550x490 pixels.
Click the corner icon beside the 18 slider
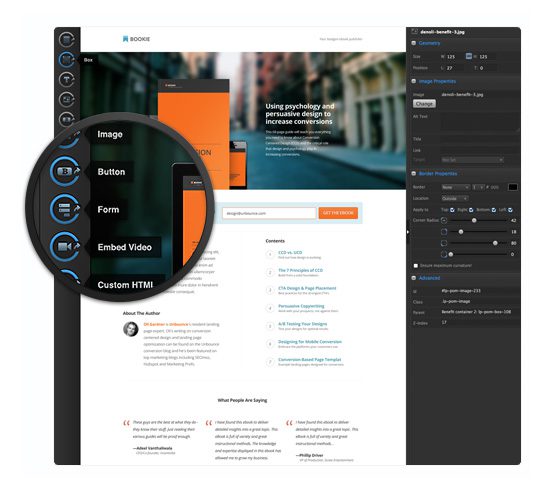pos(444,231)
